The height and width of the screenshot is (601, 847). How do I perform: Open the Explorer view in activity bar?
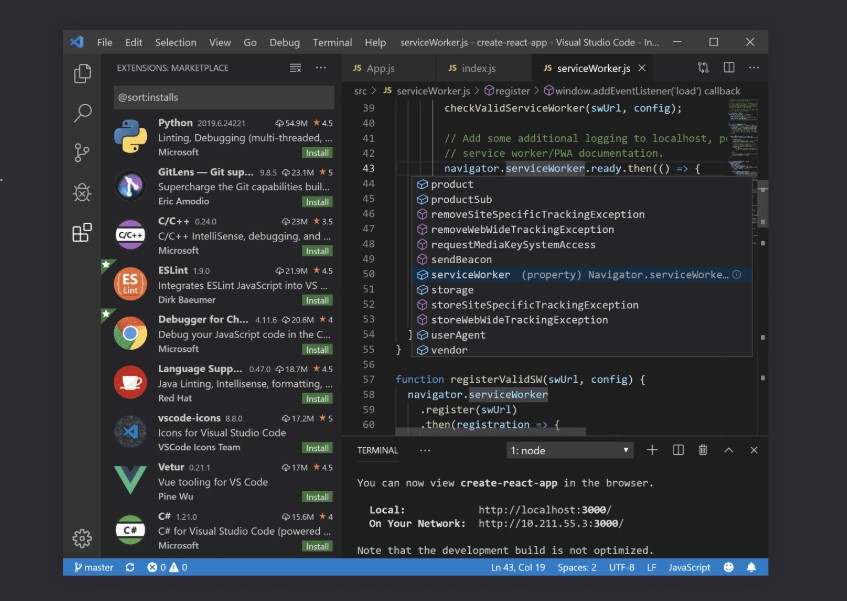(82, 73)
